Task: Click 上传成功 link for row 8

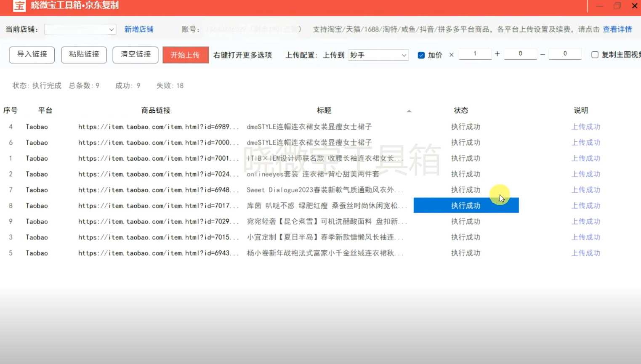Action: (x=586, y=206)
